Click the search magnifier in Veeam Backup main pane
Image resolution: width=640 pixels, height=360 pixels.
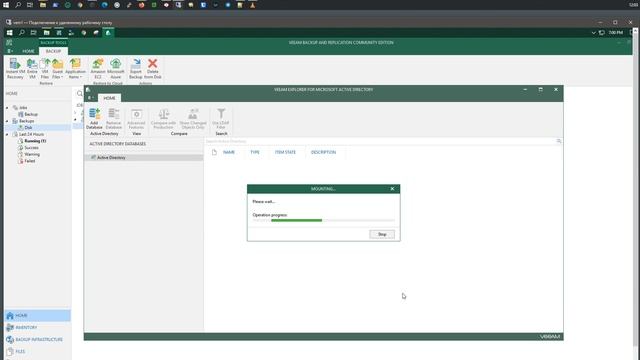pyautogui.click(x=80, y=93)
